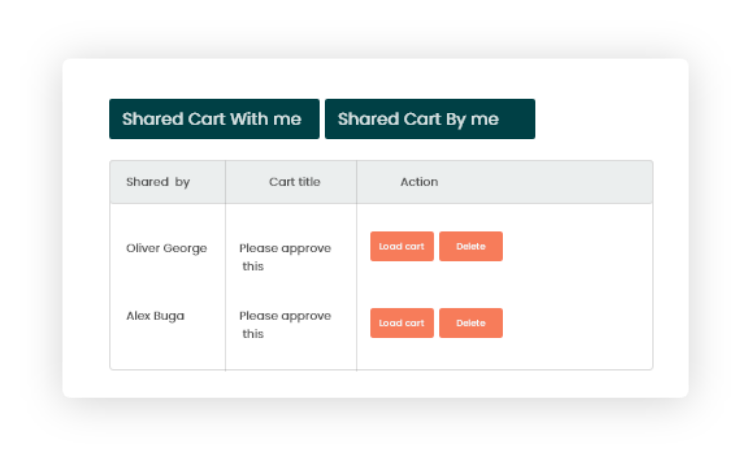The width and height of the screenshot is (751, 464).
Task: Click empty Action cell area beside Oliver's Delete
Action: click(x=577, y=246)
